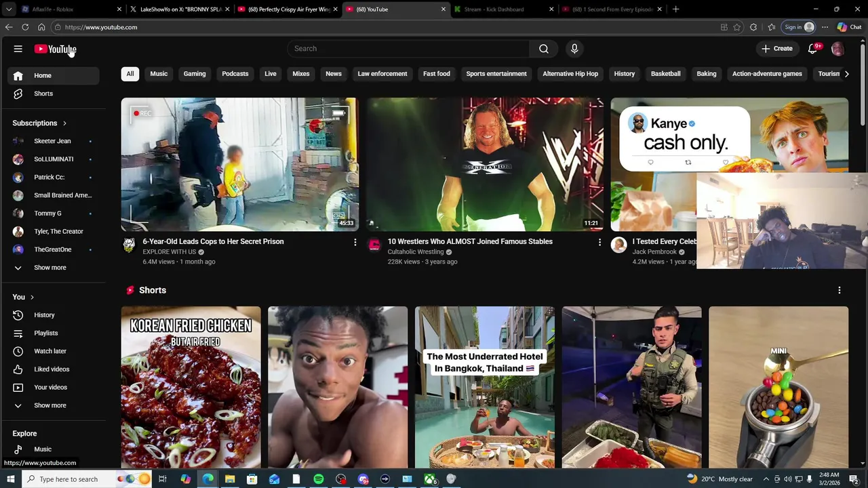Open Jack Pembrook channel link
Viewport: 868px width, 488px height.
coord(654,252)
